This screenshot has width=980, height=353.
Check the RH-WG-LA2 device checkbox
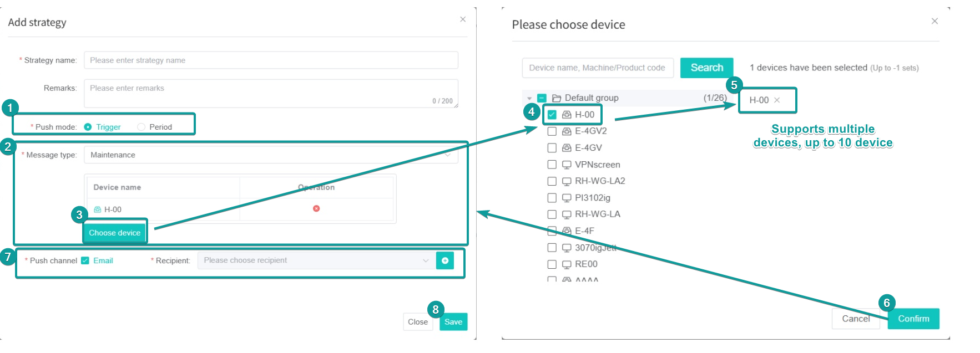coord(552,181)
